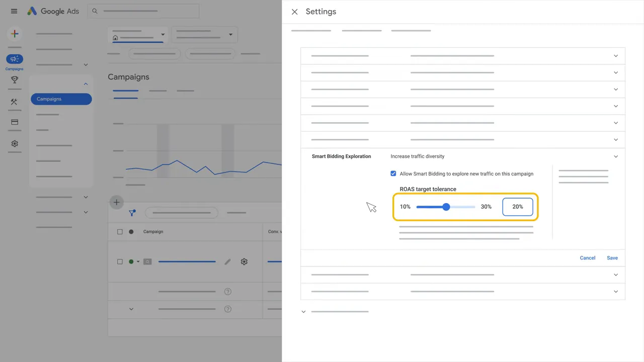644x362 pixels.
Task: Click the Cancel button
Action: 587,258
